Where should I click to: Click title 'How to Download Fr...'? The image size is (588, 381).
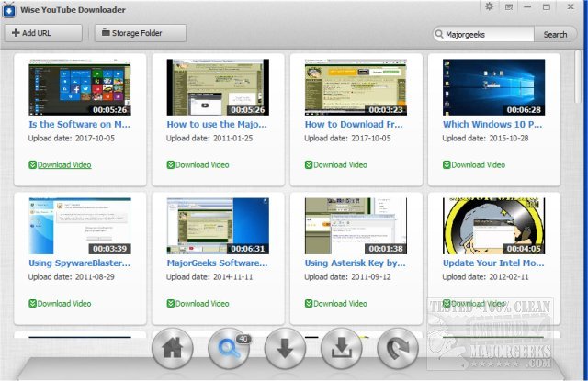354,124
